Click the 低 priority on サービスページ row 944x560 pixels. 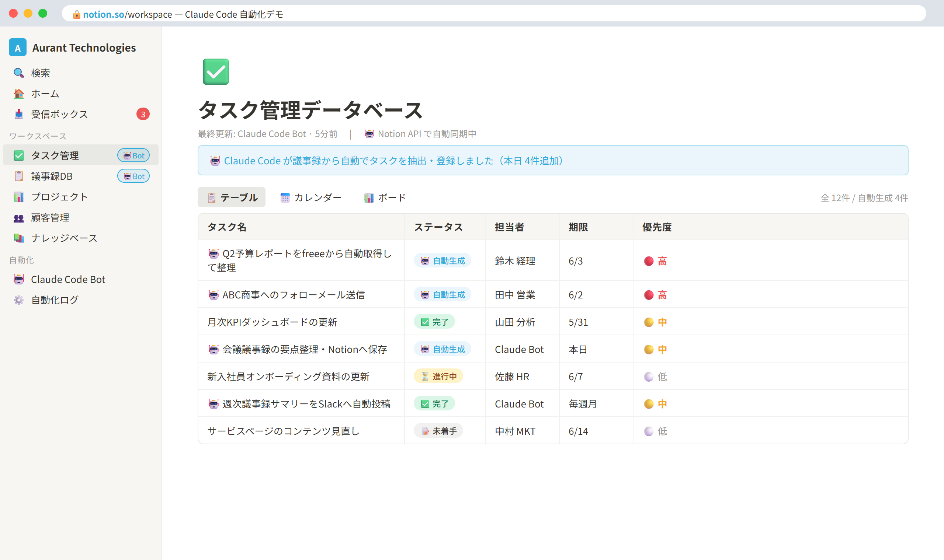[655, 431]
